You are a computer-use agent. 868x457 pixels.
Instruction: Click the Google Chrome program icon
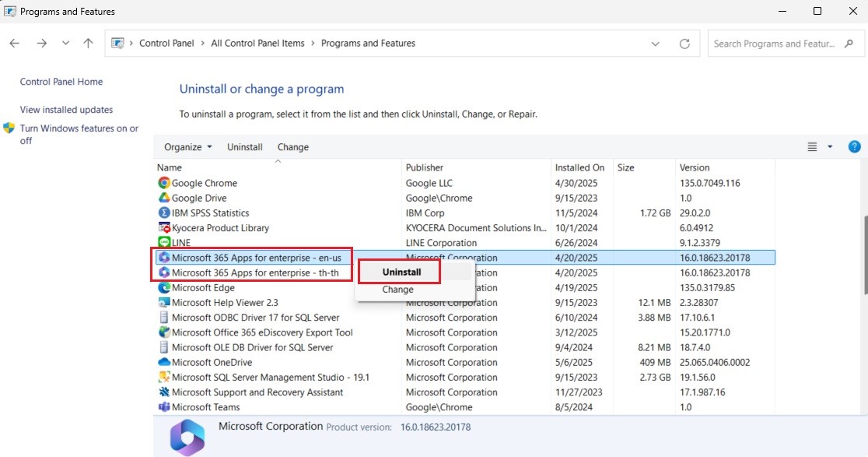click(163, 183)
